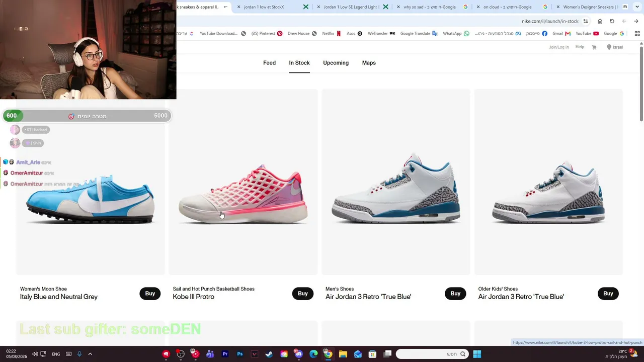The height and width of the screenshot is (362, 644).
Task: Launch Photoshop from the taskbar
Action: pyautogui.click(x=239, y=354)
